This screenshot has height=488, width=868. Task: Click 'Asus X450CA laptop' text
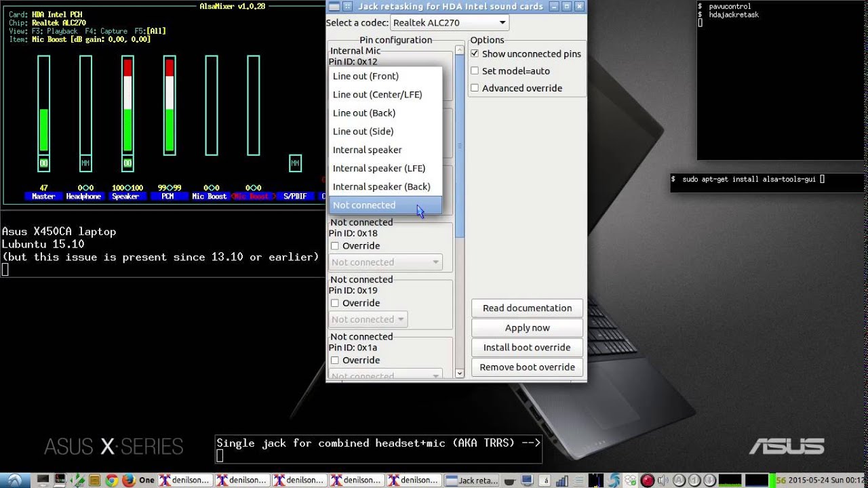(59, 232)
